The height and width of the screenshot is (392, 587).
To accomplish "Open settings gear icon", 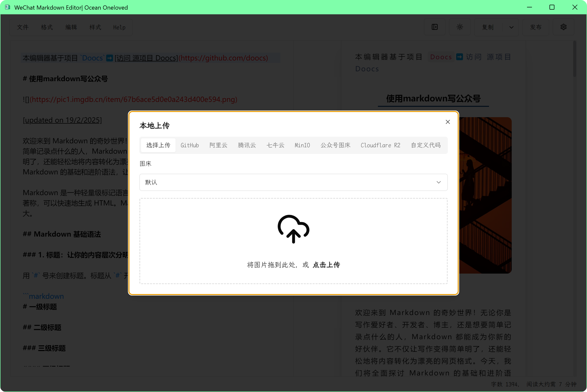I will 563,27.
